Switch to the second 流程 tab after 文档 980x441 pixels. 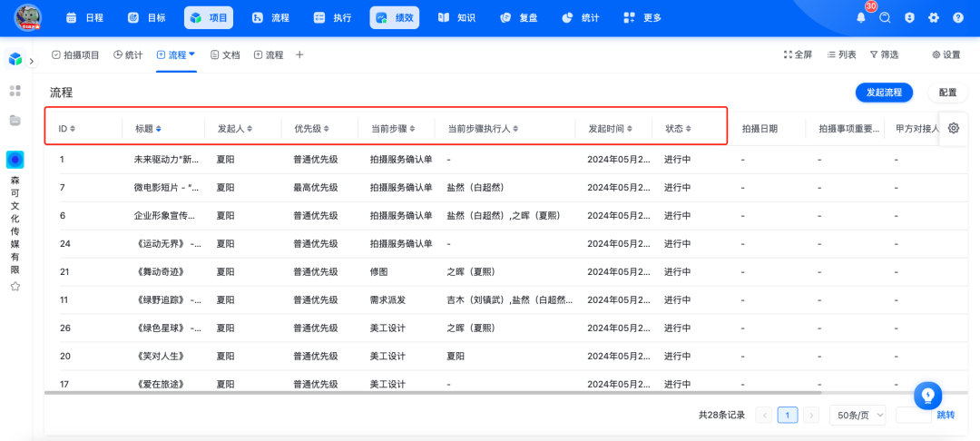(269, 55)
